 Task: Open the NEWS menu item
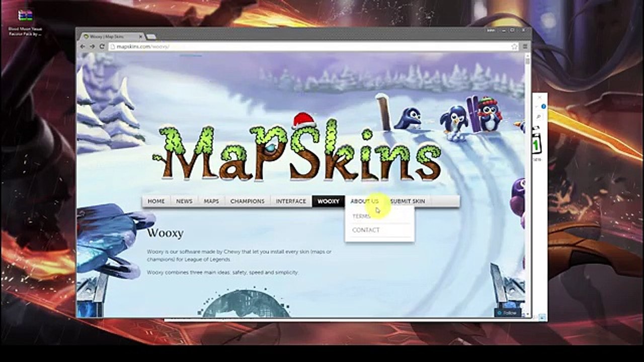(184, 201)
